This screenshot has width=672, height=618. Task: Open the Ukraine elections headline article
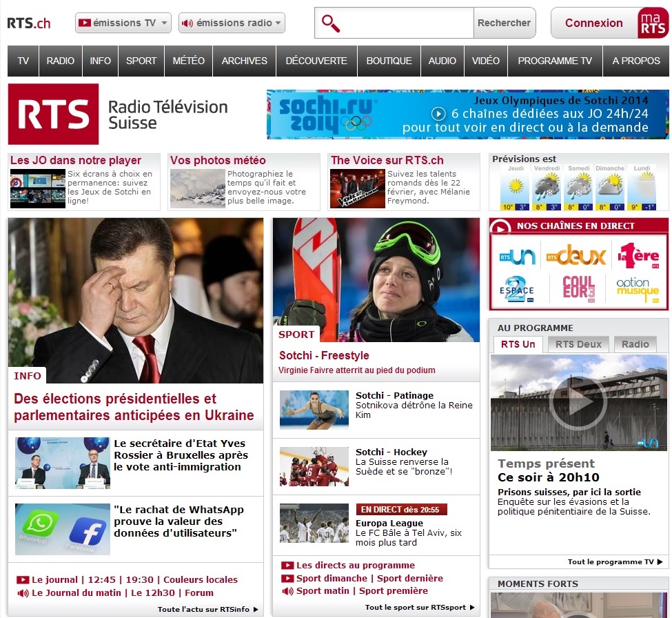[x=134, y=407]
